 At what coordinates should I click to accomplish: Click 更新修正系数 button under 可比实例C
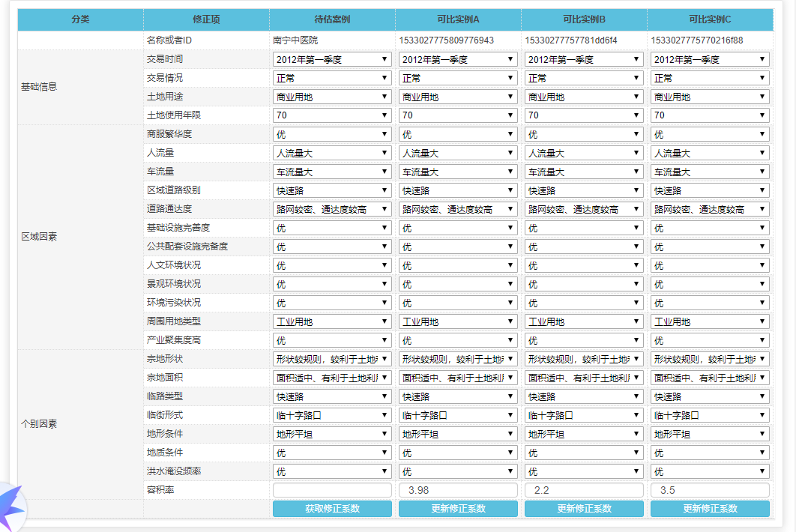710,509
